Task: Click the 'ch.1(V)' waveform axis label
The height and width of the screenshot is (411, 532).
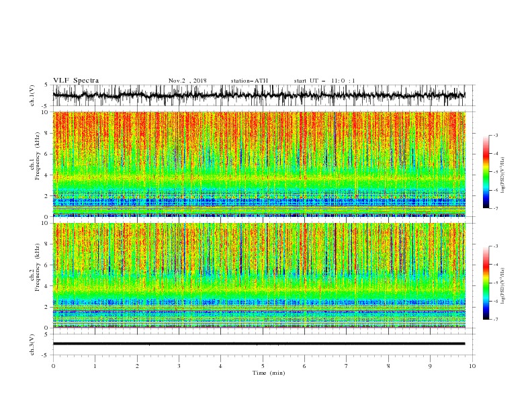Action: pyautogui.click(x=32, y=95)
